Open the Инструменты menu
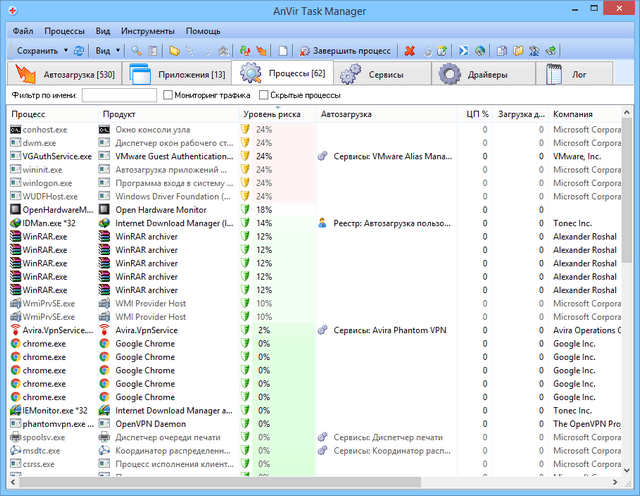Image resolution: width=640 pixels, height=496 pixels. pos(149,31)
